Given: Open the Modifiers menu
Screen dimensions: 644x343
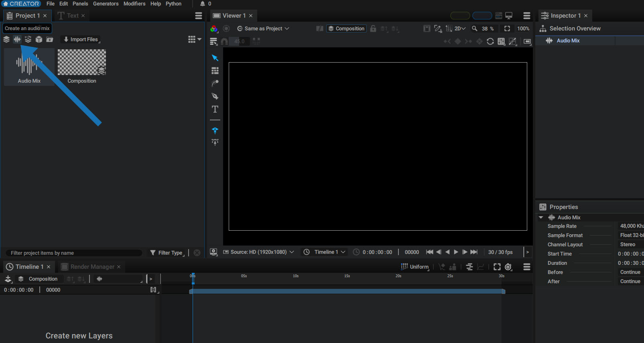Looking at the screenshot, I should (134, 4).
